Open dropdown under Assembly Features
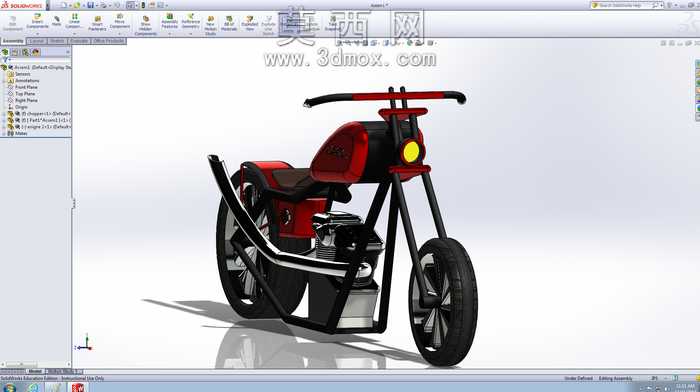The image size is (700, 392). pyautogui.click(x=170, y=33)
